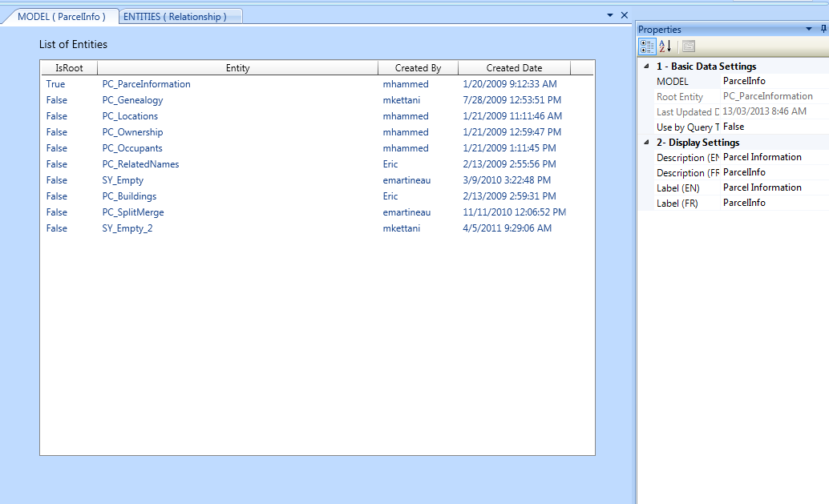Click the Categorized view icon in Properties

pyautogui.click(x=647, y=46)
